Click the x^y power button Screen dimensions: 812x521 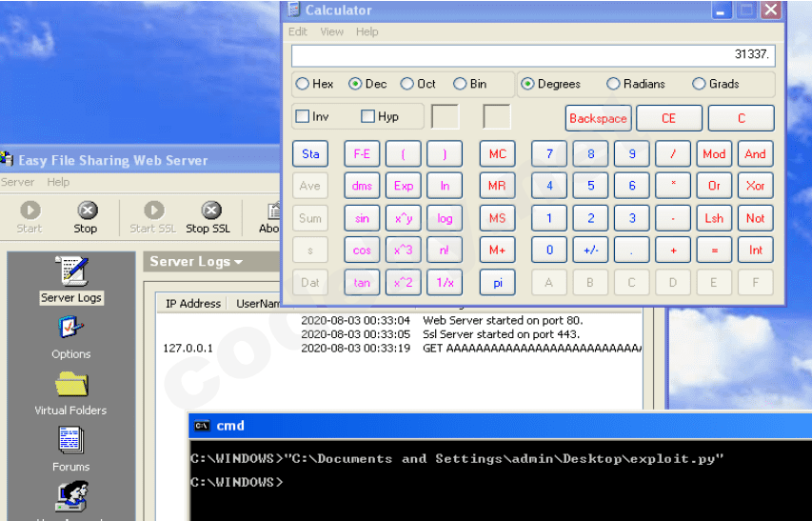(404, 218)
